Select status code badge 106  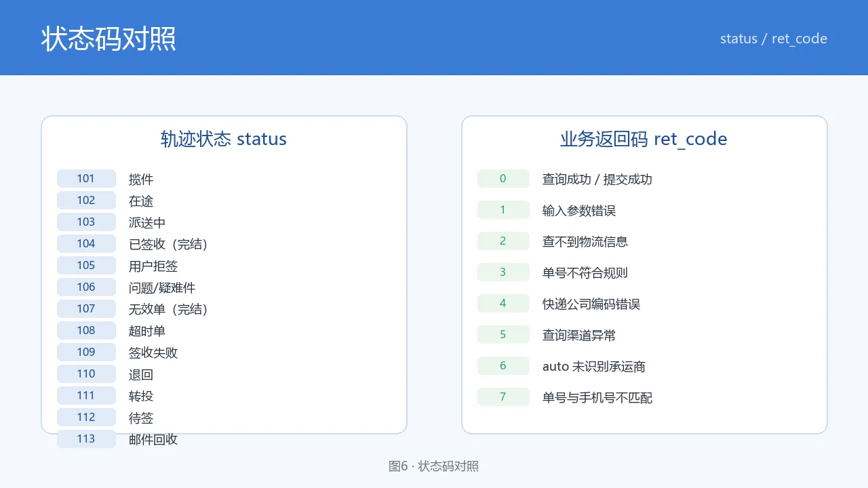[86, 287]
